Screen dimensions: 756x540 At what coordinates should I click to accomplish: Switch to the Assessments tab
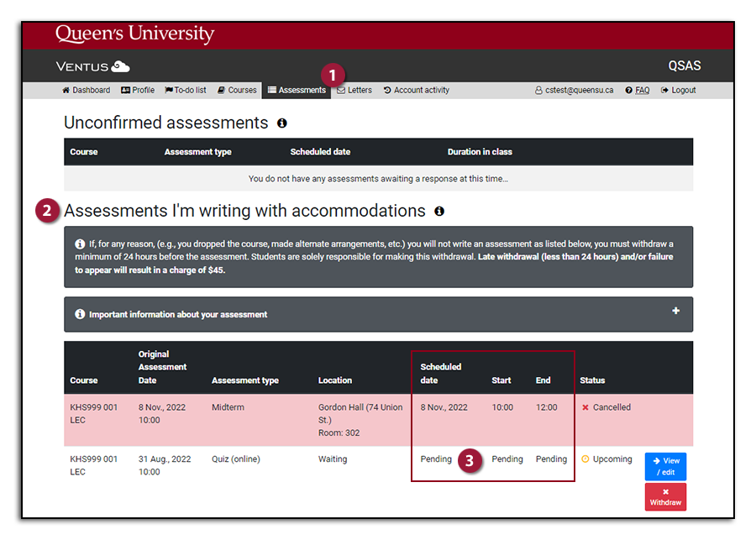click(297, 90)
